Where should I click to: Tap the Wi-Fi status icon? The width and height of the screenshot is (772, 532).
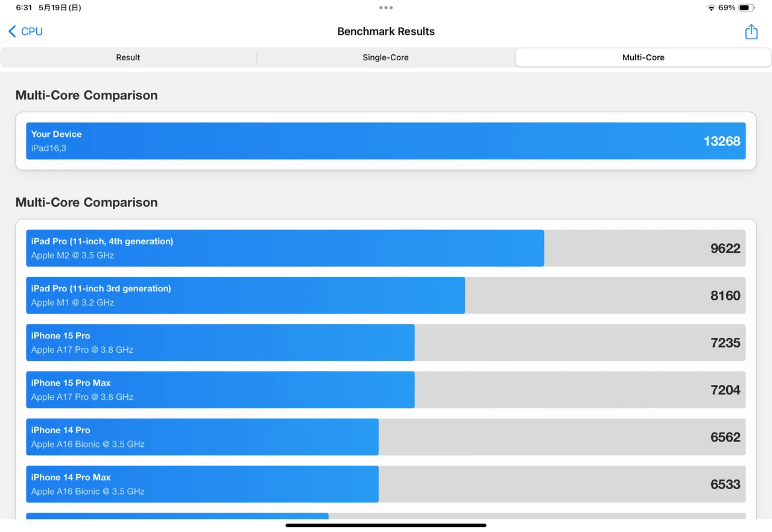(x=711, y=8)
